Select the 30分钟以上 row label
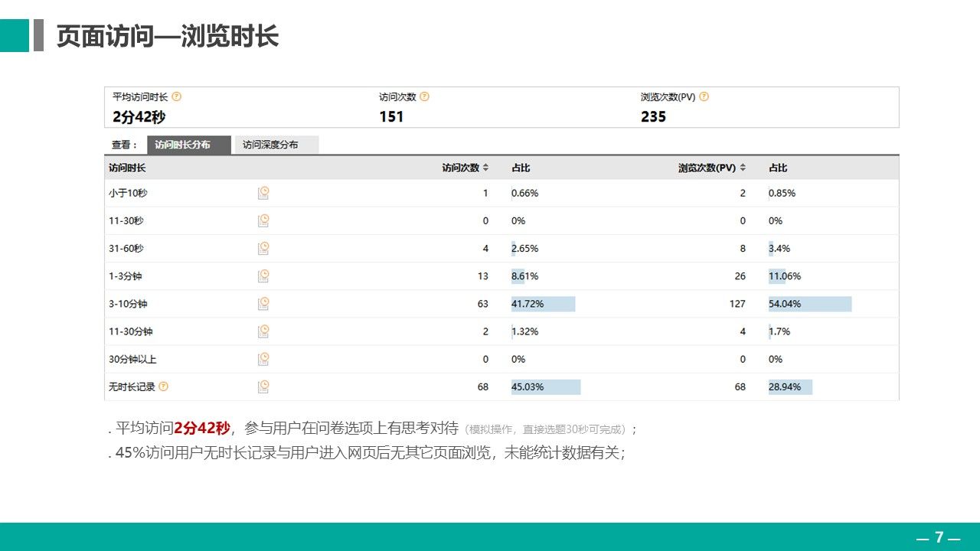This screenshot has height=551, width=980. click(x=132, y=359)
